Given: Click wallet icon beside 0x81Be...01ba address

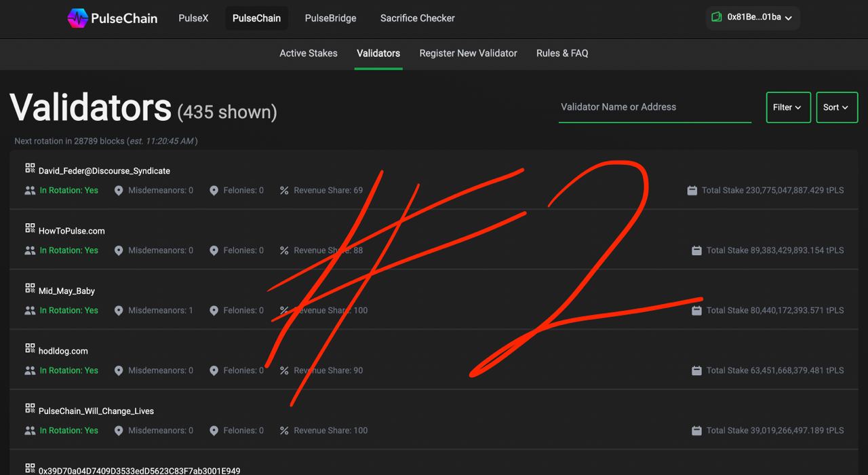Looking at the screenshot, I should tap(717, 17).
